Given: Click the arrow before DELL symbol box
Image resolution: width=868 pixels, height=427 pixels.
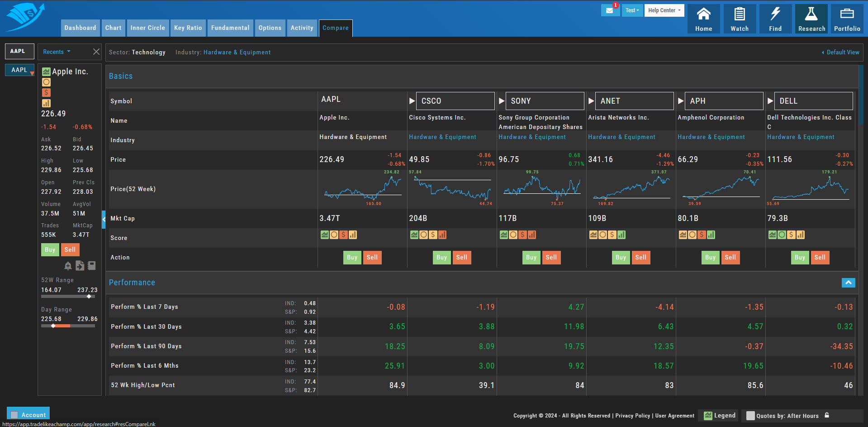Looking at the screenshot, I should 770,101.
